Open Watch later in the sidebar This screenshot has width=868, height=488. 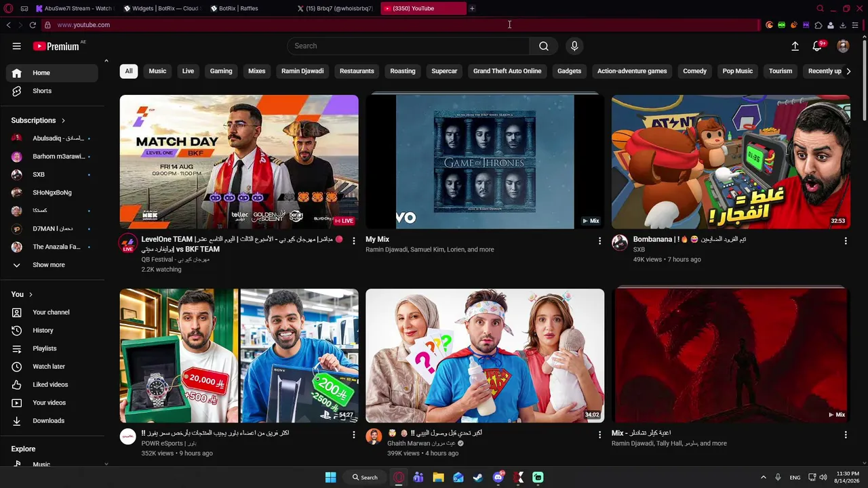point(53,367)
